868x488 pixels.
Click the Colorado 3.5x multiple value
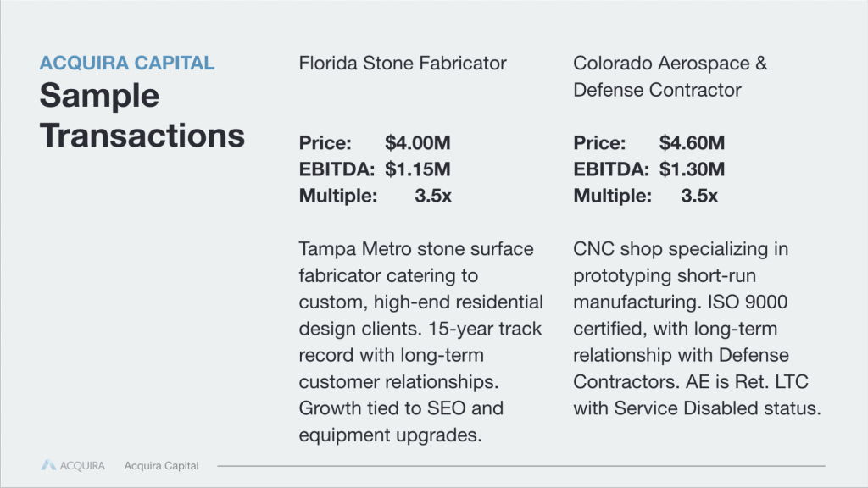(699, 196)
